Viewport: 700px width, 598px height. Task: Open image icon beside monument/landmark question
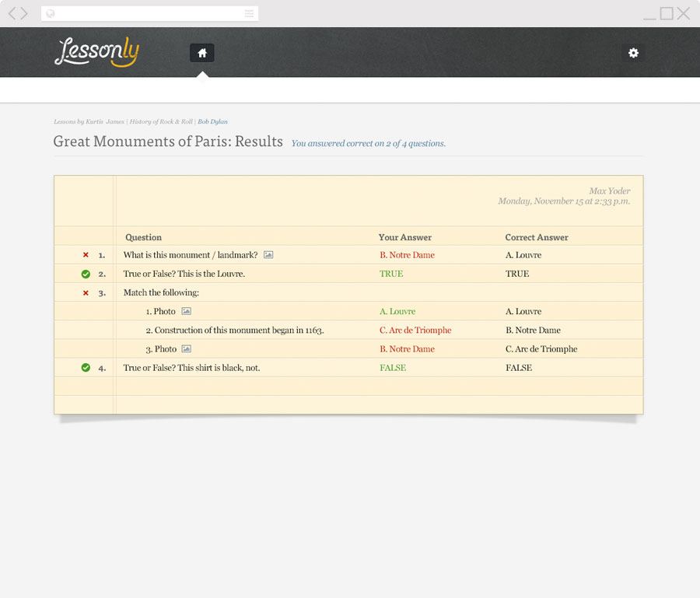coord(268,255)
